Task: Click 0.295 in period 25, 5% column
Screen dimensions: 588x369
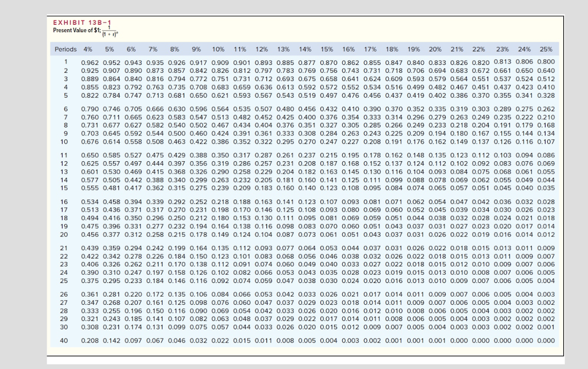Action: point(112,281)
